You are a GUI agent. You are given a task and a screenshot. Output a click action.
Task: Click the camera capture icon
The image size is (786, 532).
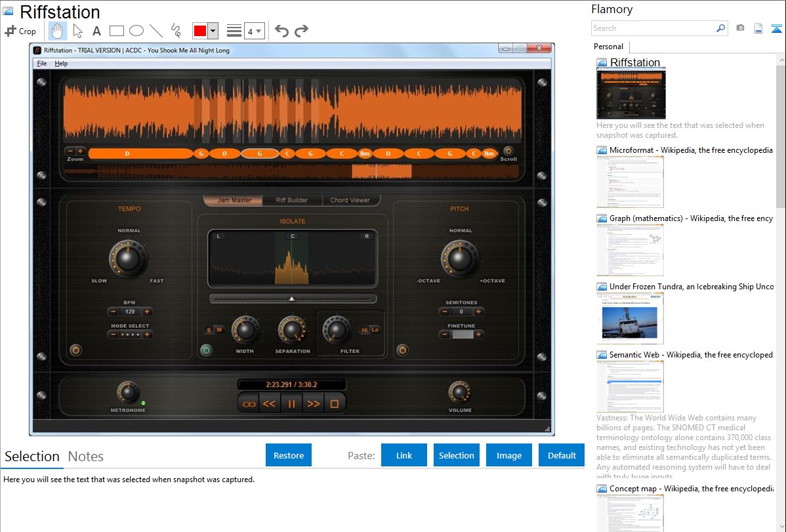click(x=740, y=28)
